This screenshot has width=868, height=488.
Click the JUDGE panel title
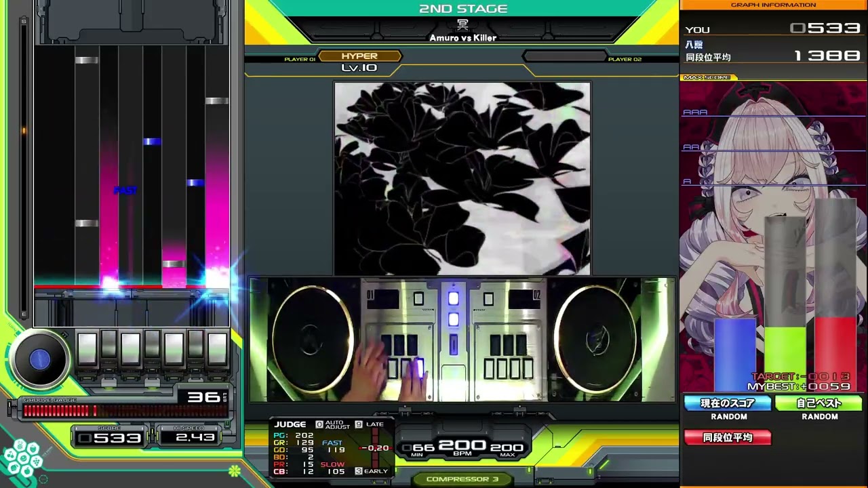(290, 424)
